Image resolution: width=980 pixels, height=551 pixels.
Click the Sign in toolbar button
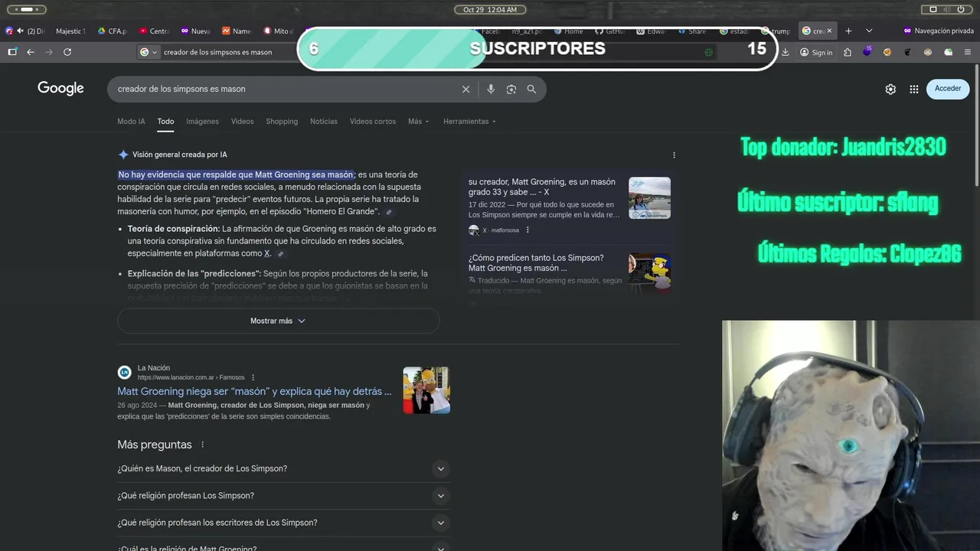(x=816, y=52)
